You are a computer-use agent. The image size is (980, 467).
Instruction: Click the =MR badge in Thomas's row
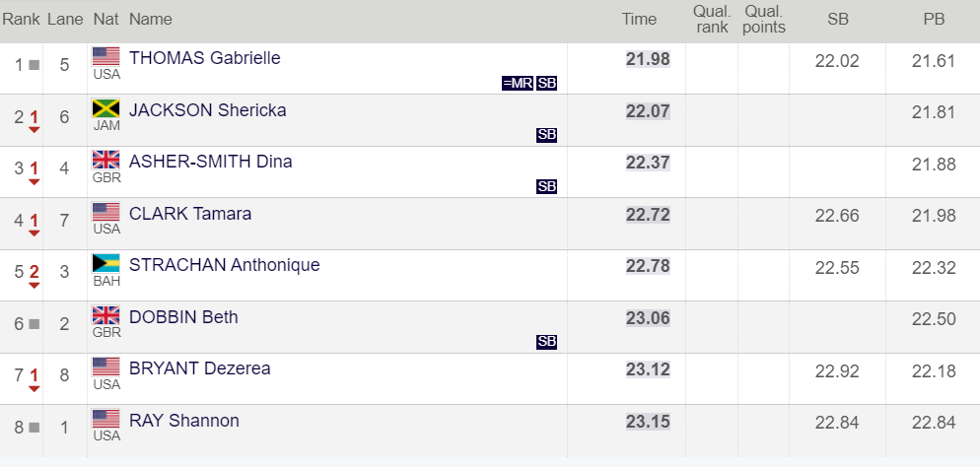point(518,84)
